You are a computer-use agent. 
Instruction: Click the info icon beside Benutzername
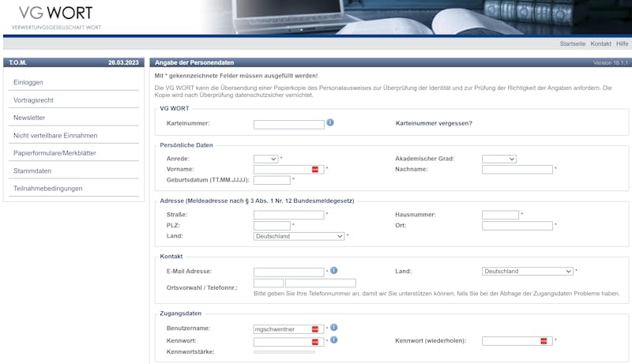click(x=333, y=328)
